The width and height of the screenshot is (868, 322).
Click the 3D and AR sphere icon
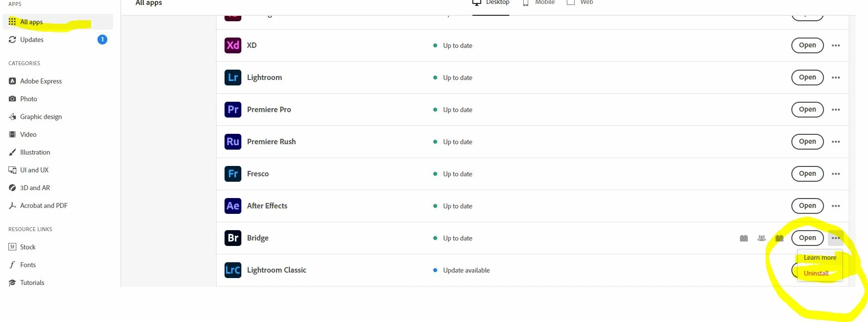(12, 188)
